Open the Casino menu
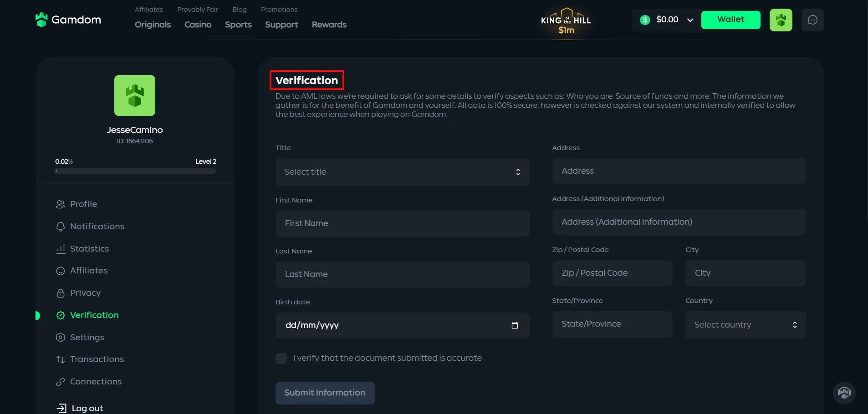The width and height of the screenshot is (868, 414). coord(198,25)
